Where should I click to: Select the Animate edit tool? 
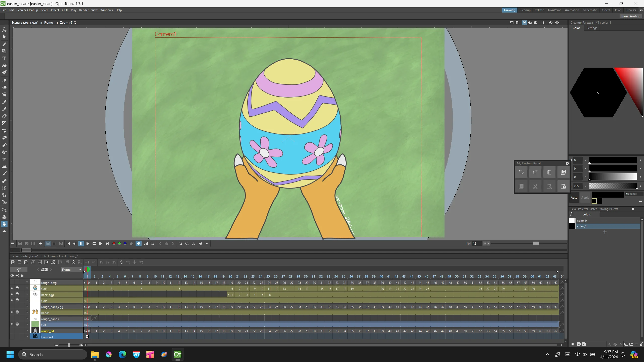(4, 29)
